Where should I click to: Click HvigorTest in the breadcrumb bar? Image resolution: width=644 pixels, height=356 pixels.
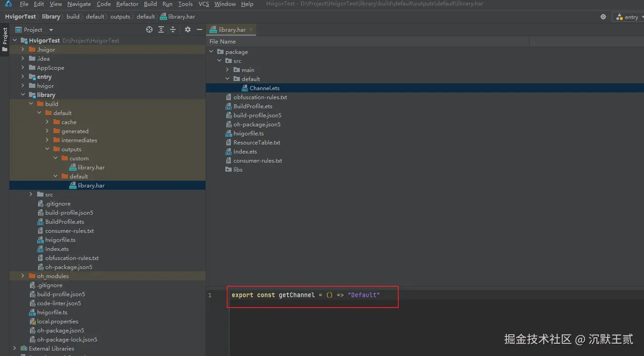coord(20,17)
